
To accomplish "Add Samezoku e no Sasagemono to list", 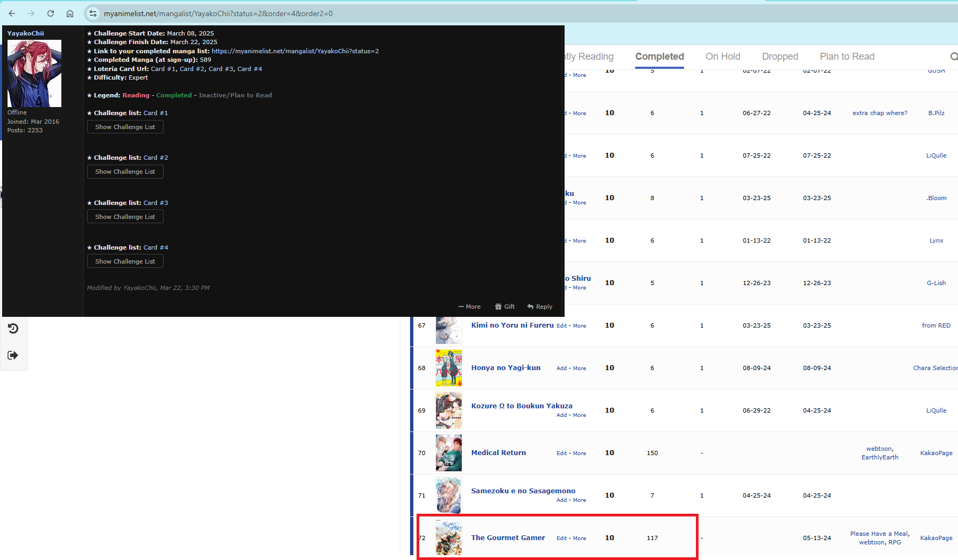I will pyautogui.click(x=561, y=500).
